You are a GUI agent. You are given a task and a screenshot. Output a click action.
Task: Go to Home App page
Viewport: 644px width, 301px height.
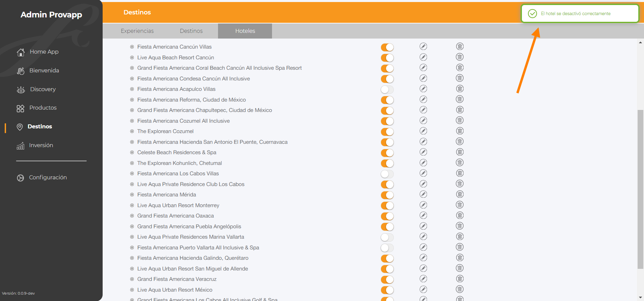[x=44, y=52]
